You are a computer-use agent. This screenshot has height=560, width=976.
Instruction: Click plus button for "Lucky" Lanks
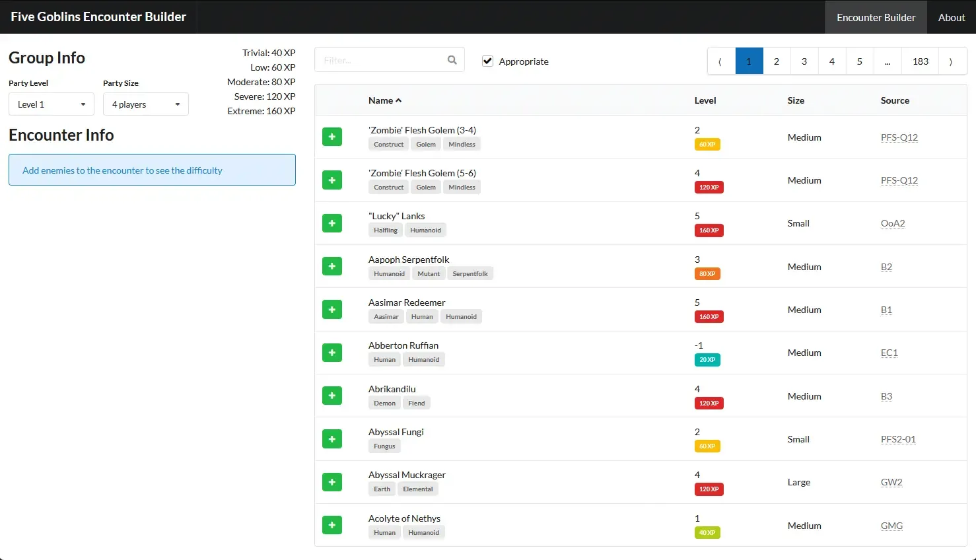click(x=332, y=223)
